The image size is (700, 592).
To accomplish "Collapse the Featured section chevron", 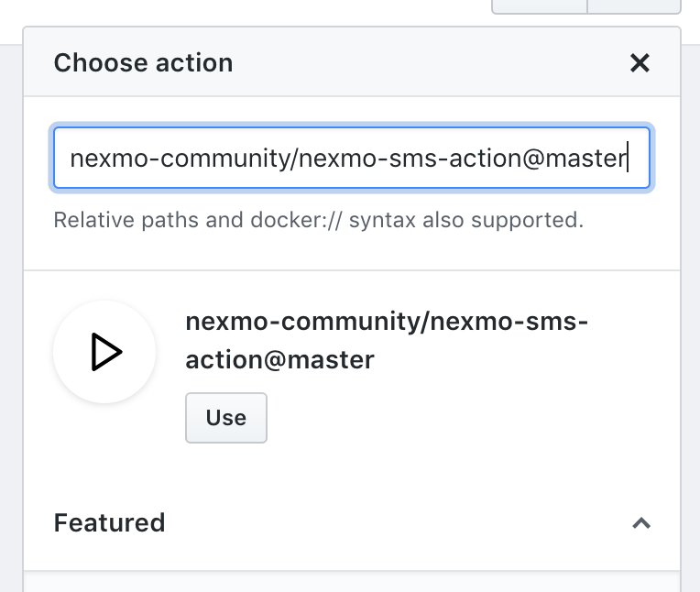I will click(641, 522).
